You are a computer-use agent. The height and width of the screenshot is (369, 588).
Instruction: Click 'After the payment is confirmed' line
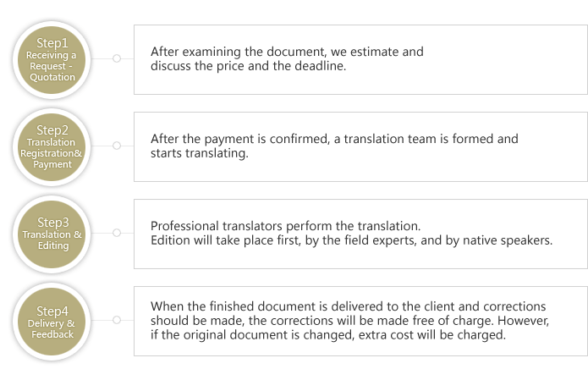coord(334,139)
